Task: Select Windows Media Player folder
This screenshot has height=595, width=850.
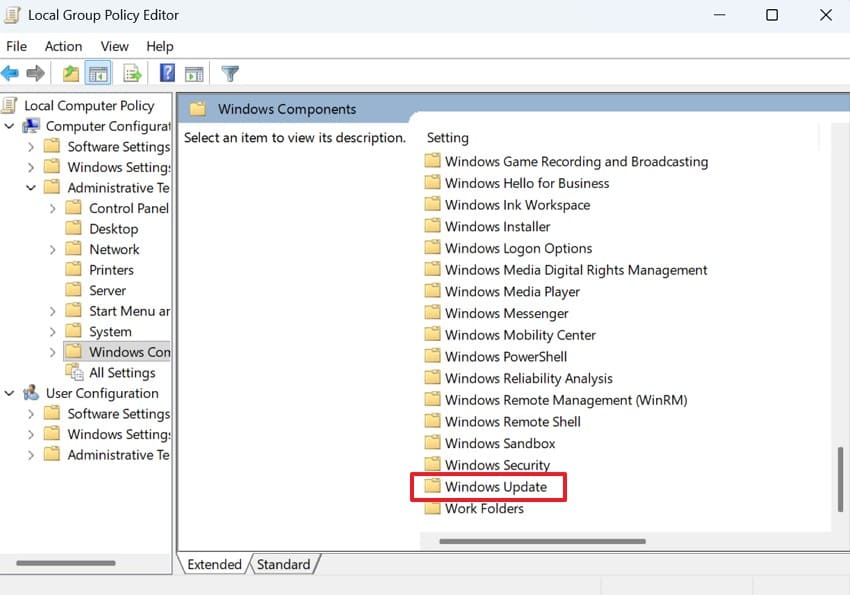Action: coord(512,292)
